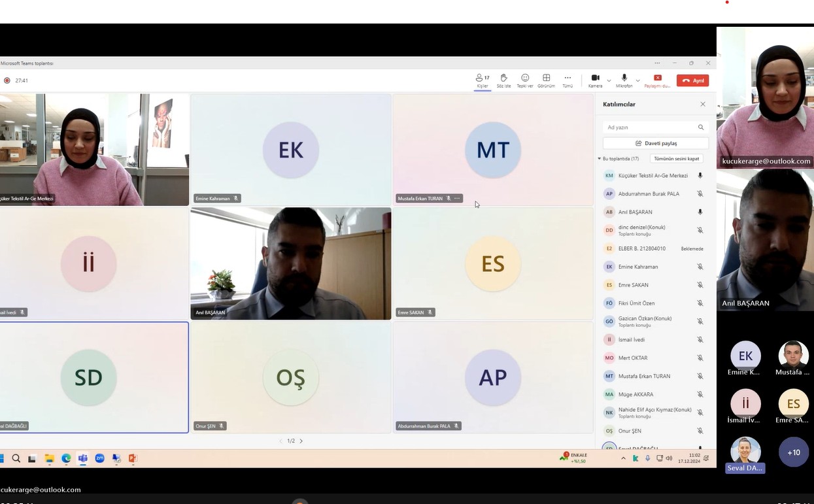This screenshot has width=814, height=504.
Task: Mute everyone with Tümünün sesini kapat
Action: coord(676,159)
